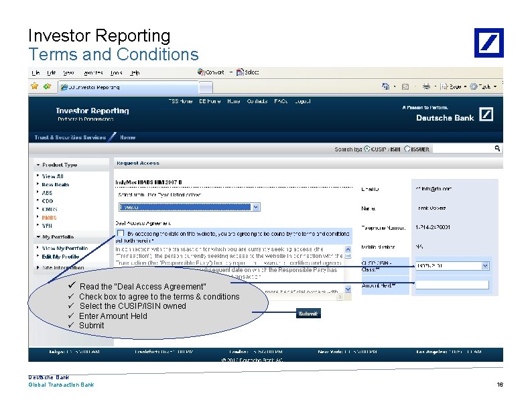Open Favorites Center star icon
532x400 pixels.
(x=35, y=86)
